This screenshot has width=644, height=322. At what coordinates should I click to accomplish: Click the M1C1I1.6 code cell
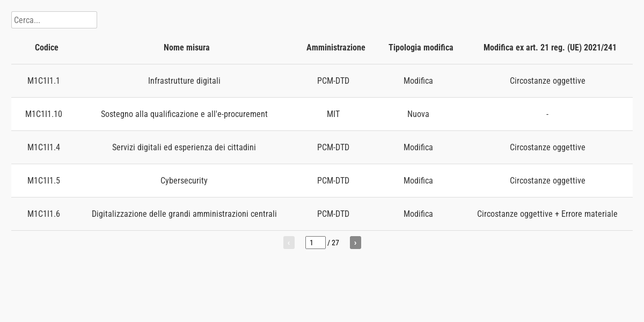[x=43, y=214]
